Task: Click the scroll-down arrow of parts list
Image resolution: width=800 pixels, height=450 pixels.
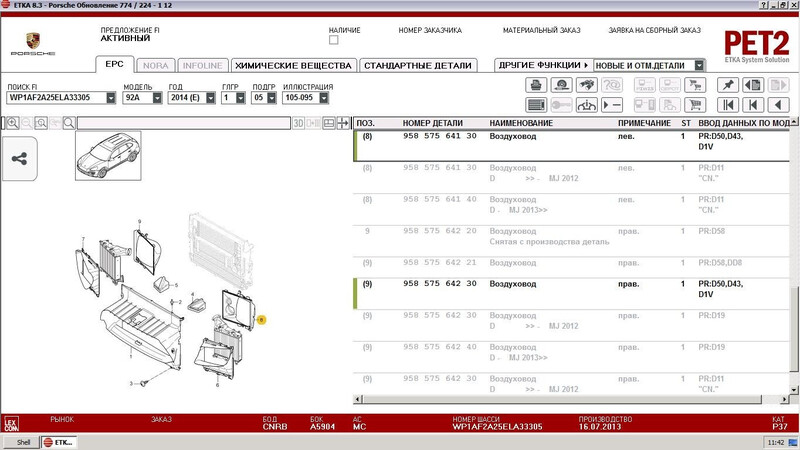Action: 793,389
